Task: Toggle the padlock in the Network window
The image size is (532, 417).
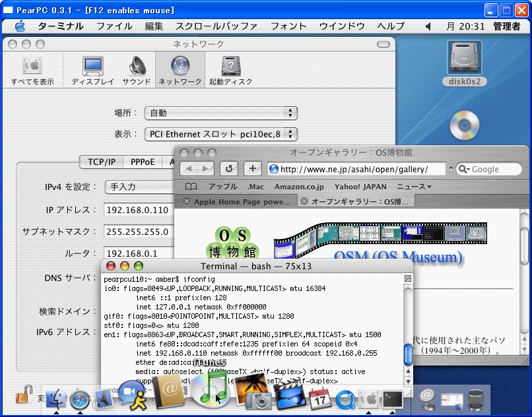Action: pos(24,395)
